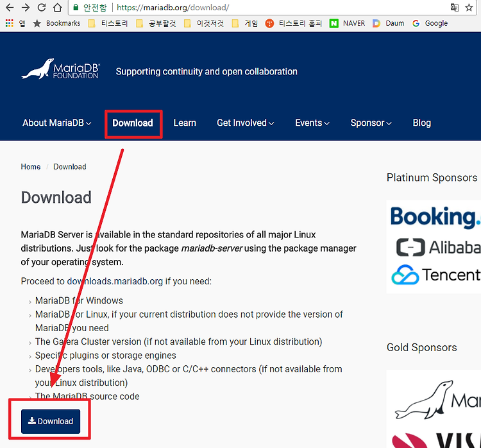The height and width of the screenshot is (448, 481).
Task: Open the Daum bookmark
Action: (x=389, y=23)
